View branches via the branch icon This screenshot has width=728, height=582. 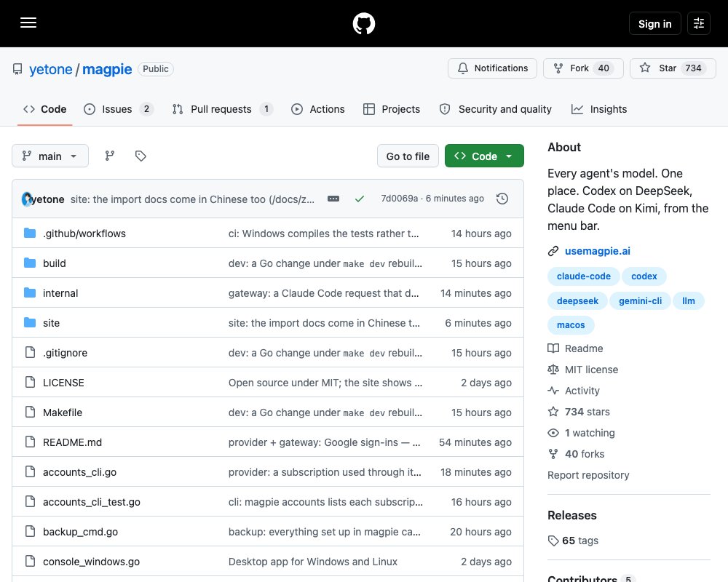[110, 156]
